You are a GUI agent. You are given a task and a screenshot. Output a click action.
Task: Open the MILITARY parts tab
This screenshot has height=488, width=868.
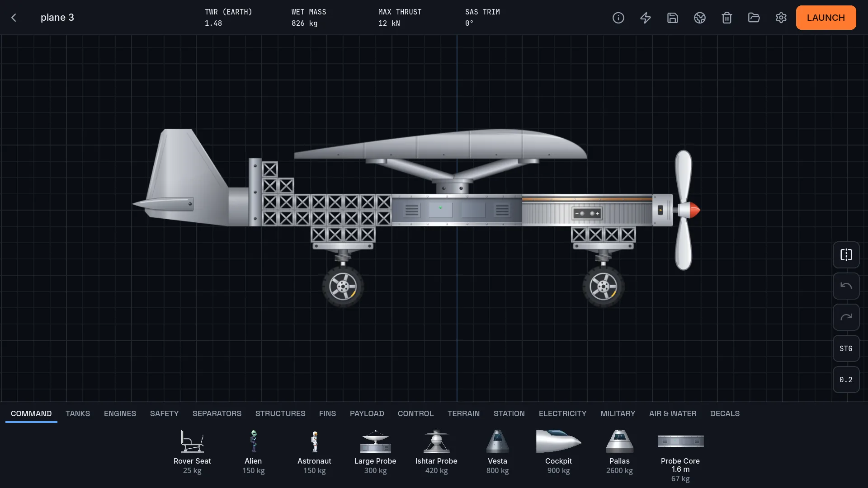coord(618,413)
